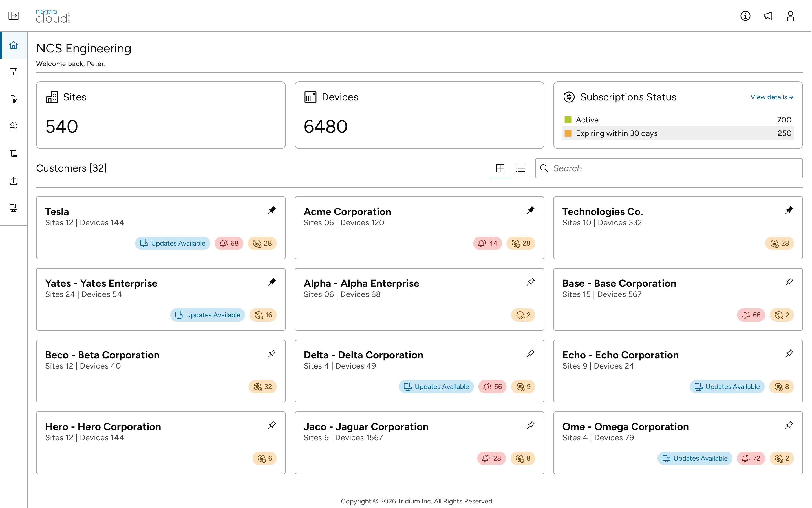812x508 pixels.
Task: Click Omega Corporation's Updates Available badge
Action: (x=695, y=458)
